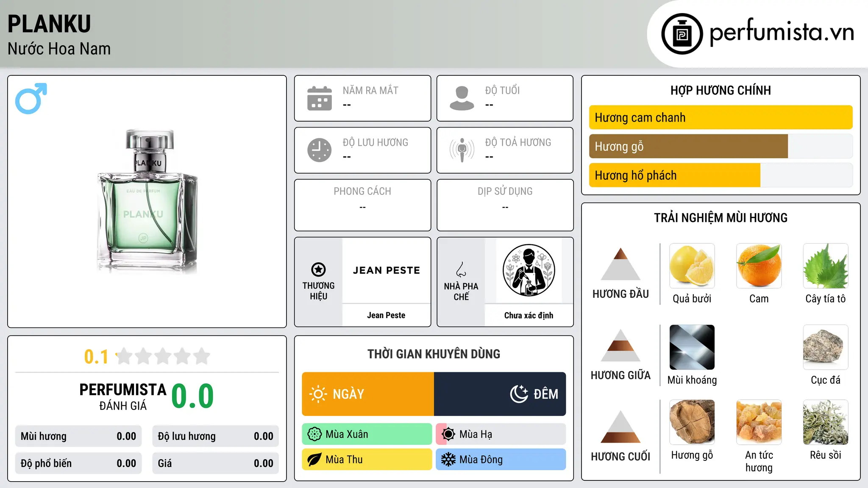Screen dimensions: 868x488
Task: Click the Độ lưu hương score row
Action: tap(216, 436)
